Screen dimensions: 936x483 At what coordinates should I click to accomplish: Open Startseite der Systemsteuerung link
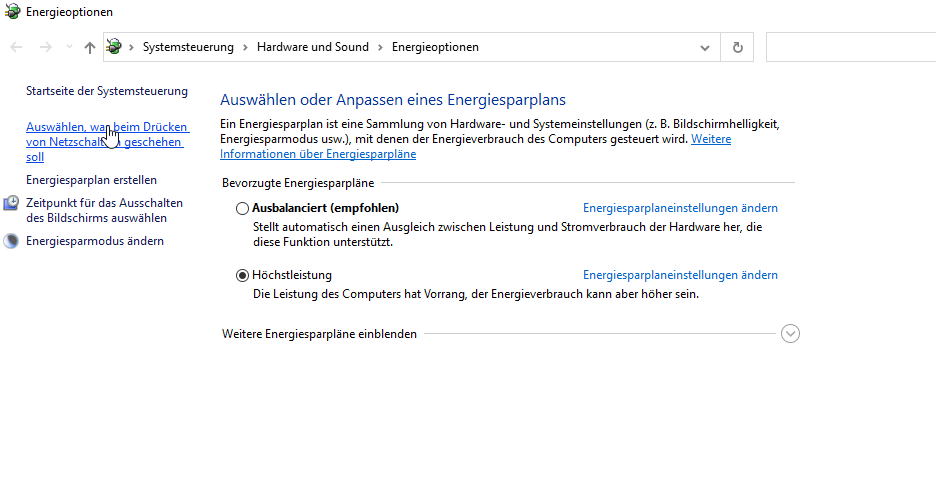[106, 91]
